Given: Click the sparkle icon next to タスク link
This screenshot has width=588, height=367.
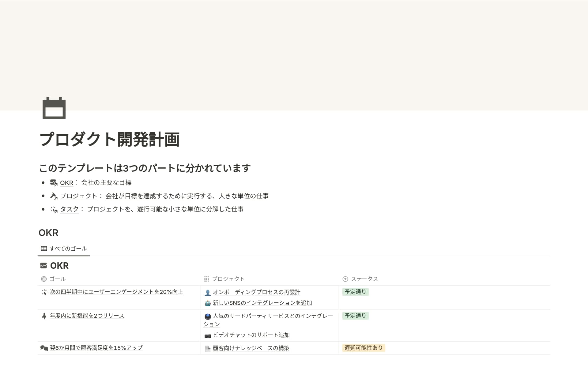Looking at the screenshot, I should (54, 209).
